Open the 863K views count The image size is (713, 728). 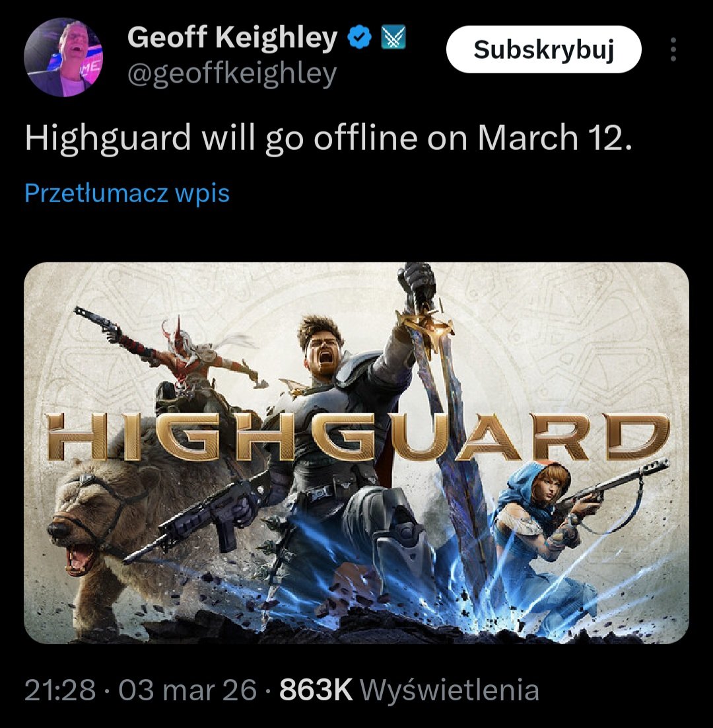316,690
